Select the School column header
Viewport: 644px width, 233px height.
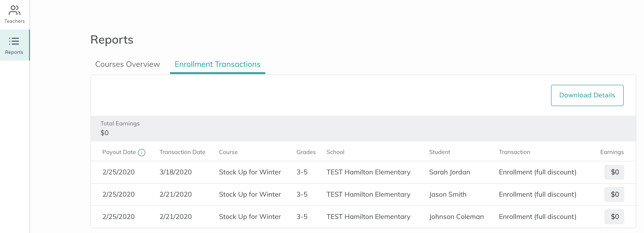335,152
